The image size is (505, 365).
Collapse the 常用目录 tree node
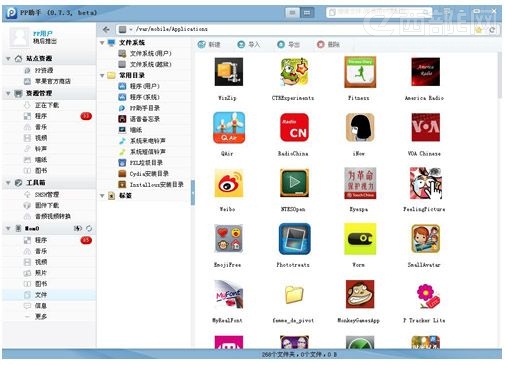tap(102, 75)
